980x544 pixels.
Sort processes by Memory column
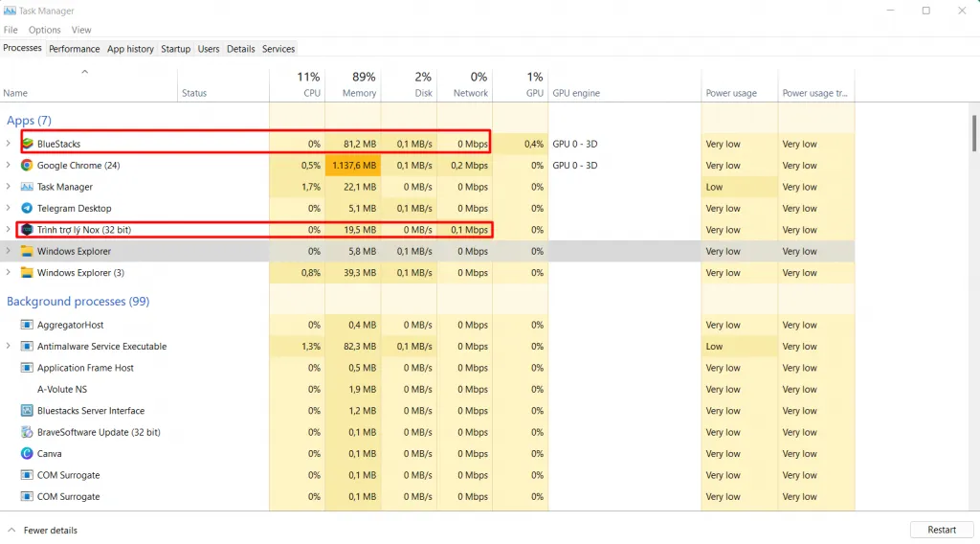tap(353, 84)
